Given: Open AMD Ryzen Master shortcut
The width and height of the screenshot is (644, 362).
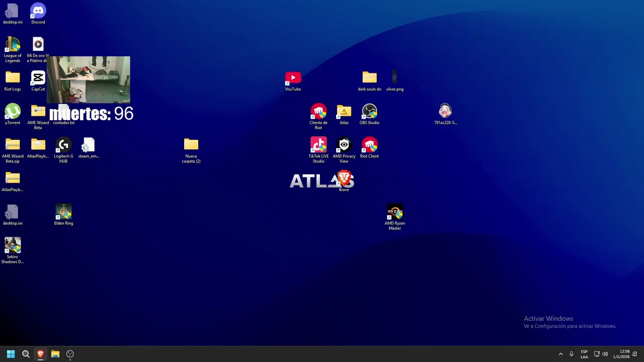Looking at the screenshot, I should (394, 217).
